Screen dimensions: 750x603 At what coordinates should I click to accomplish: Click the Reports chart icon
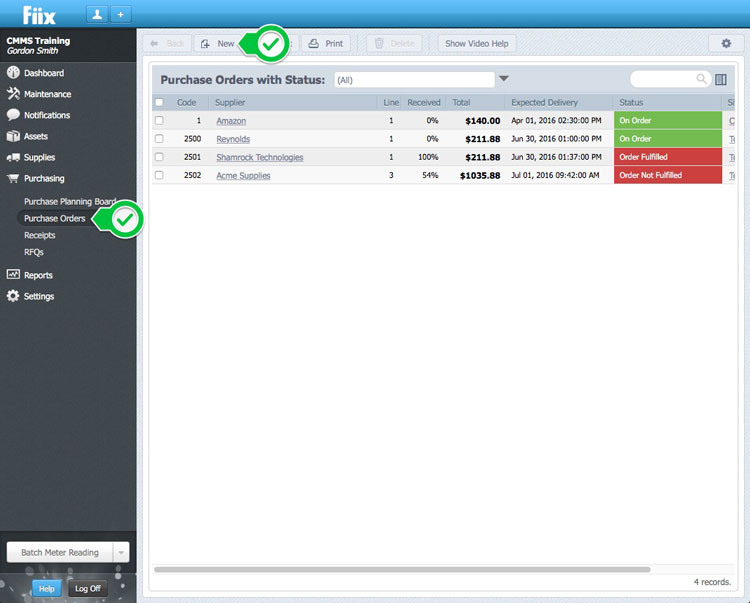pos(13,274)
